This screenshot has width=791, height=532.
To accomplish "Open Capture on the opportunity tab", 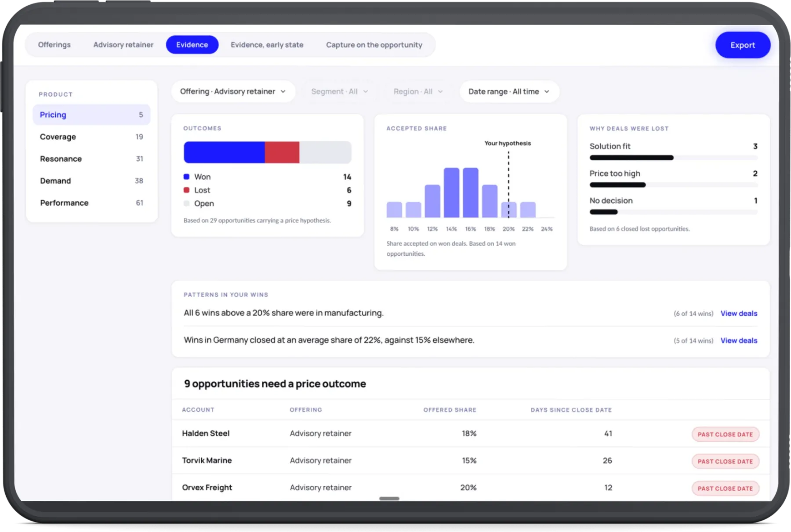I will (x=374, y=45).
